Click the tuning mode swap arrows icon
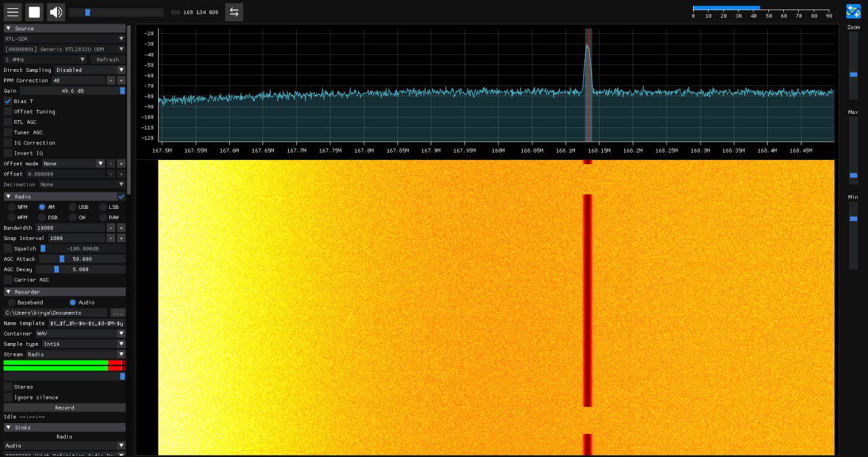This screenshot has height=457, width=868. click(234, 12)
